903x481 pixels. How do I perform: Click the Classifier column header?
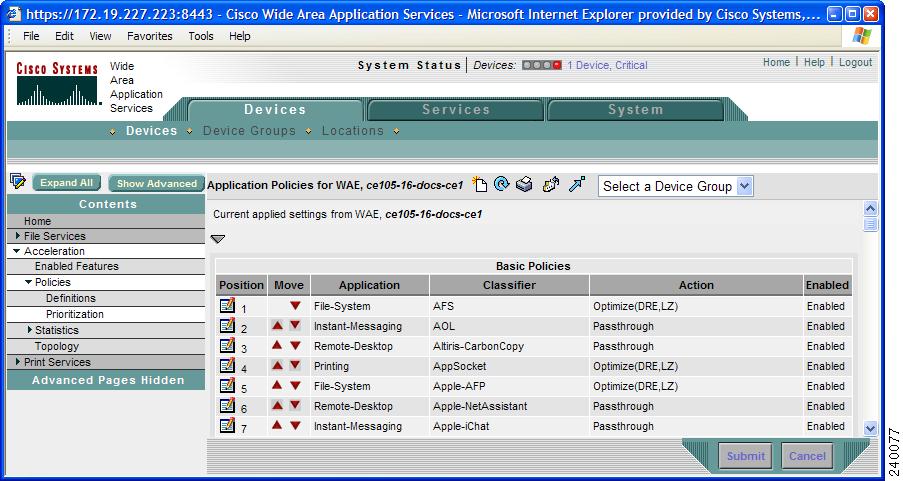pos(509,285)
